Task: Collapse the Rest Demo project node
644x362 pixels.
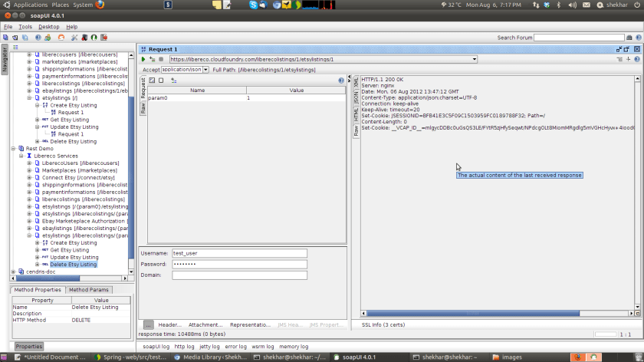Action: (x=13, y=148)
